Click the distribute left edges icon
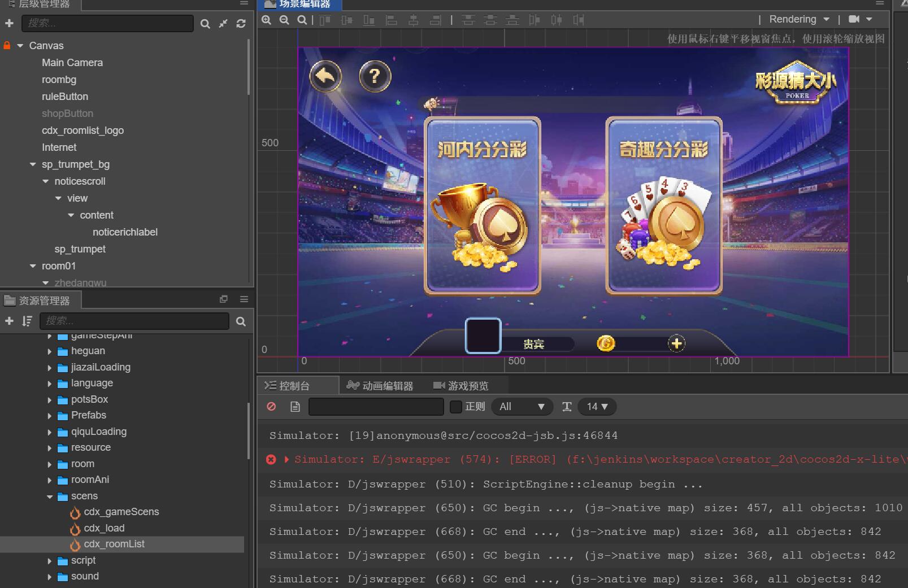 click(x=535, y=20)
